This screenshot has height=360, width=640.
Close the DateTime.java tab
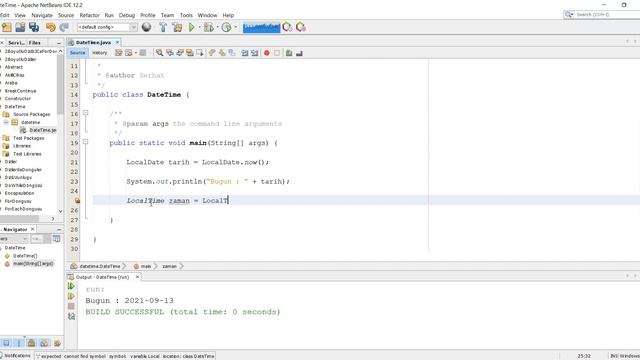tap(117, 42)
